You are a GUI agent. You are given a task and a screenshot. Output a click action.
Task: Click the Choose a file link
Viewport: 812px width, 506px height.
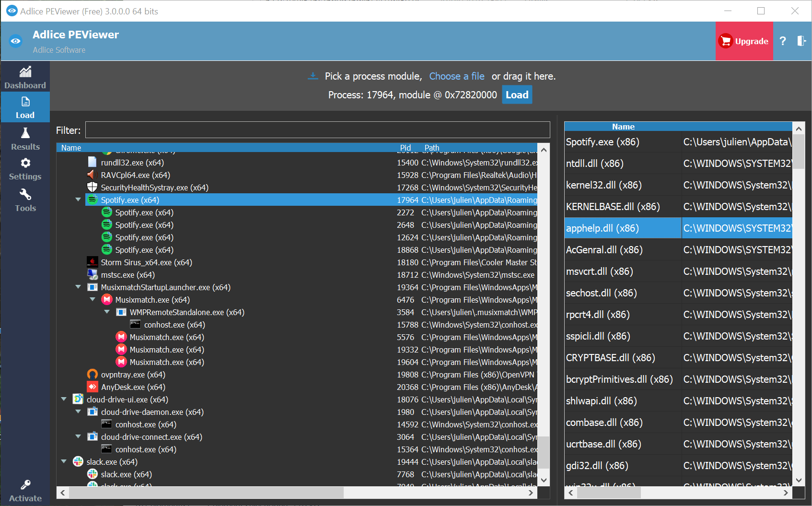coord(456,76)
